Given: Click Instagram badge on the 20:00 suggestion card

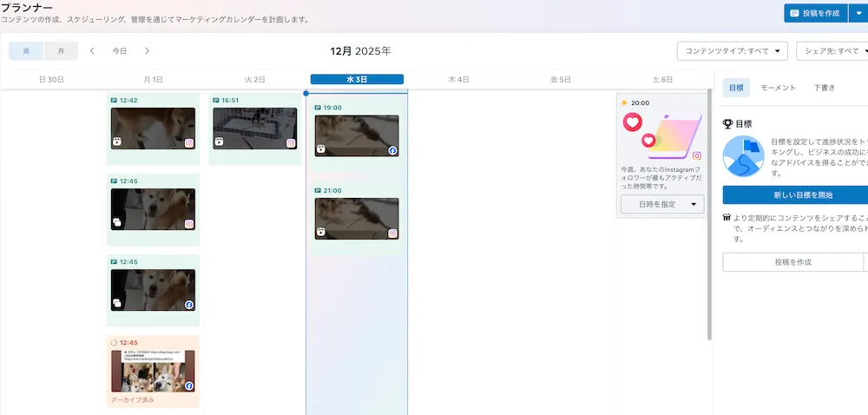Looking at the screenshot, I should click(697, 156).
